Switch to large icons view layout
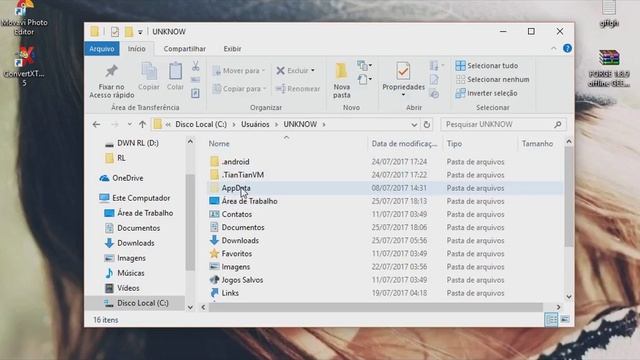Image resolution: width=640 pixels, height=360 pixels. pyautogui.click(x=565, y=320)
